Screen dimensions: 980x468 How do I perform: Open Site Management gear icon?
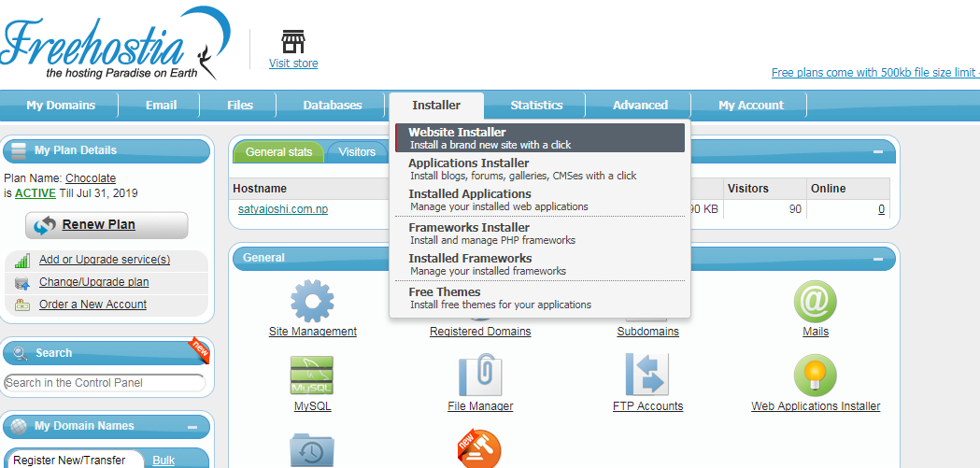(312, 301)
